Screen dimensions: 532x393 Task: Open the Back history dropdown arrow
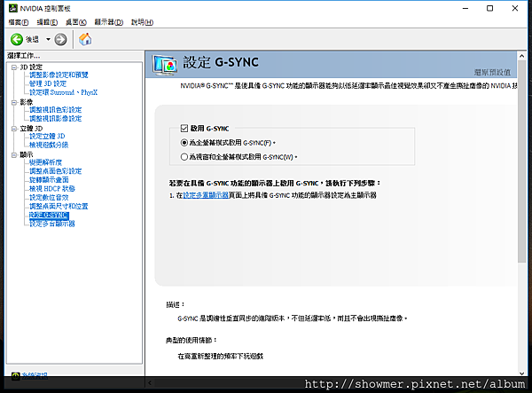[48, 39]
